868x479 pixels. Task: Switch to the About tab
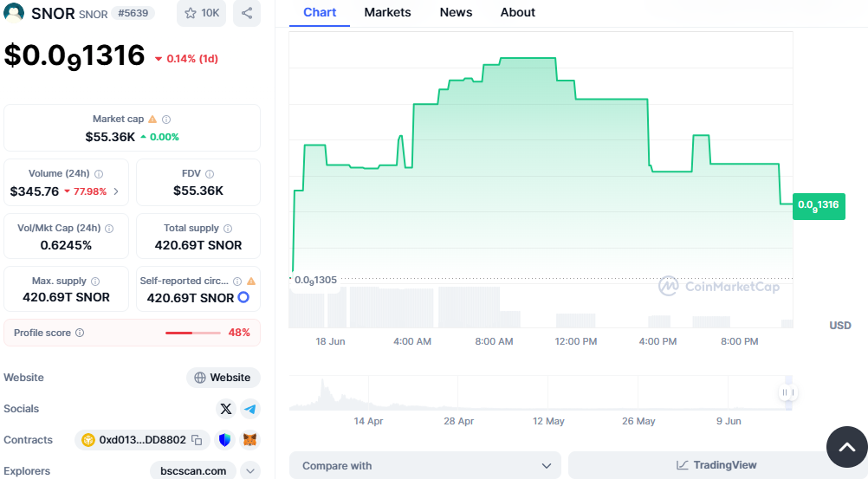[517, 12]
